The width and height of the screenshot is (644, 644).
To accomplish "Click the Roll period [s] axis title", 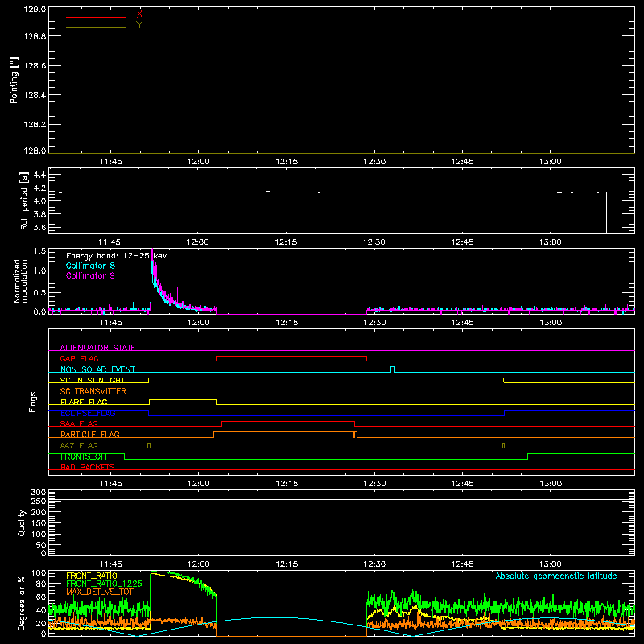I will point(24,200).
